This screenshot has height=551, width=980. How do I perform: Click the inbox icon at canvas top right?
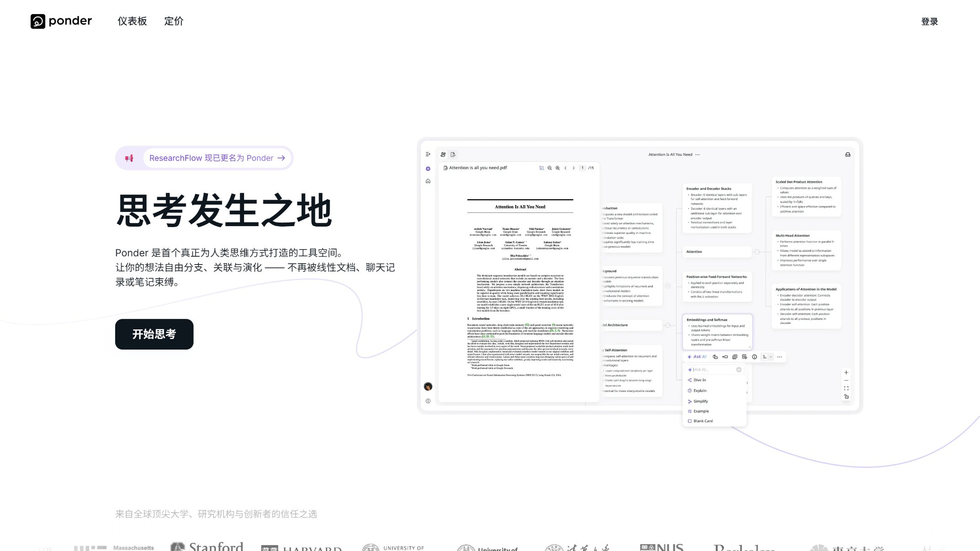(848, 154)
